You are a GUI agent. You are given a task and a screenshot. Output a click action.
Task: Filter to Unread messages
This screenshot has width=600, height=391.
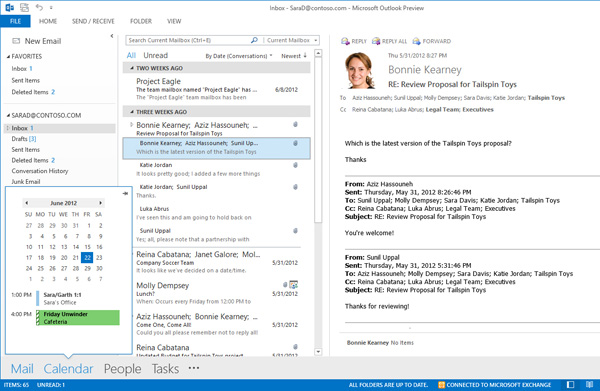point(155,55)
